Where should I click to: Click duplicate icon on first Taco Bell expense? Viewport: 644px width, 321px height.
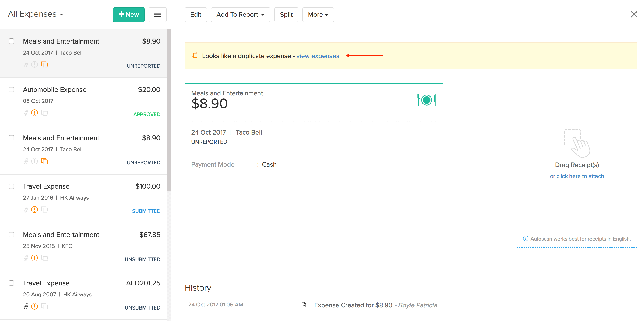click(x=44, y=64)
